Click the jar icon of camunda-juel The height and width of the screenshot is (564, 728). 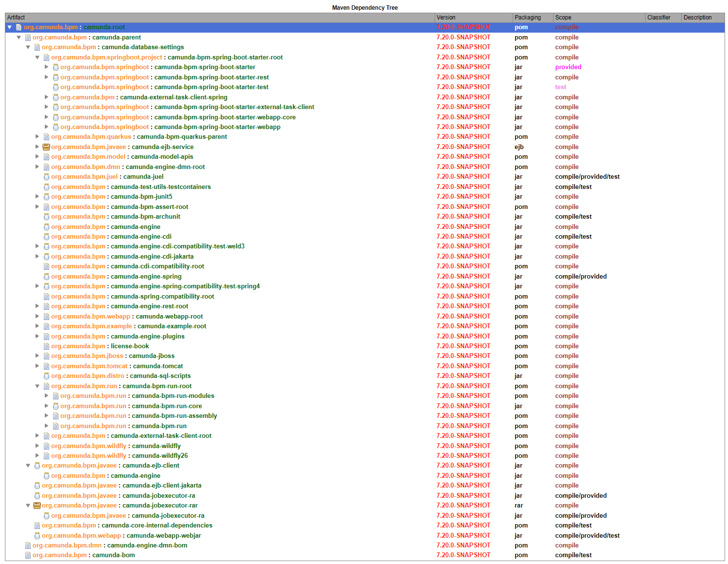[46, 177]
